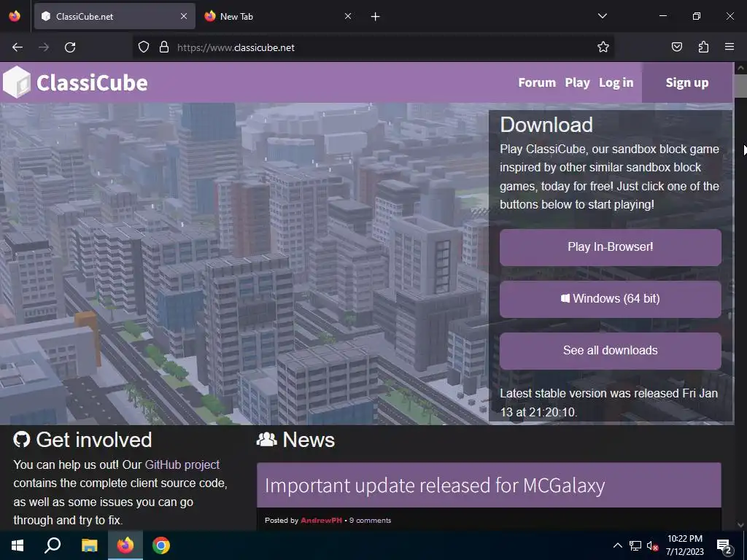
Task: Click the See all downloads button
Action: tap(611, 351)
